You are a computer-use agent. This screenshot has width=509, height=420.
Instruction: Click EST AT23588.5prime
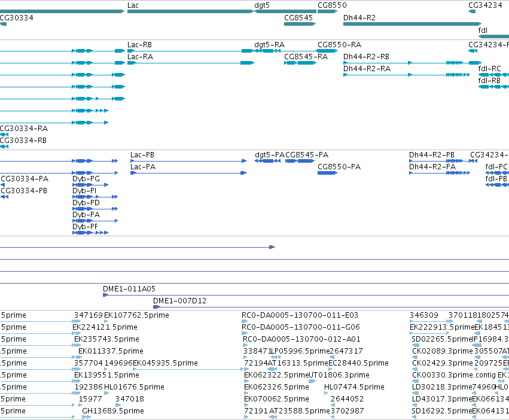coord(300,411)
